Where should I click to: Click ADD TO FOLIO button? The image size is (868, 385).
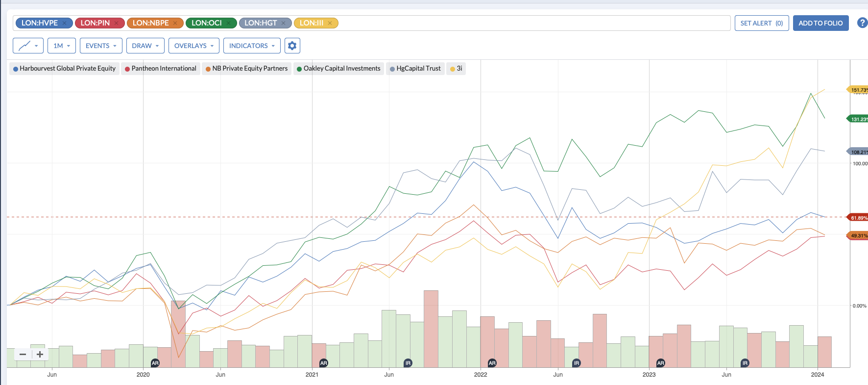click(820, 23)
